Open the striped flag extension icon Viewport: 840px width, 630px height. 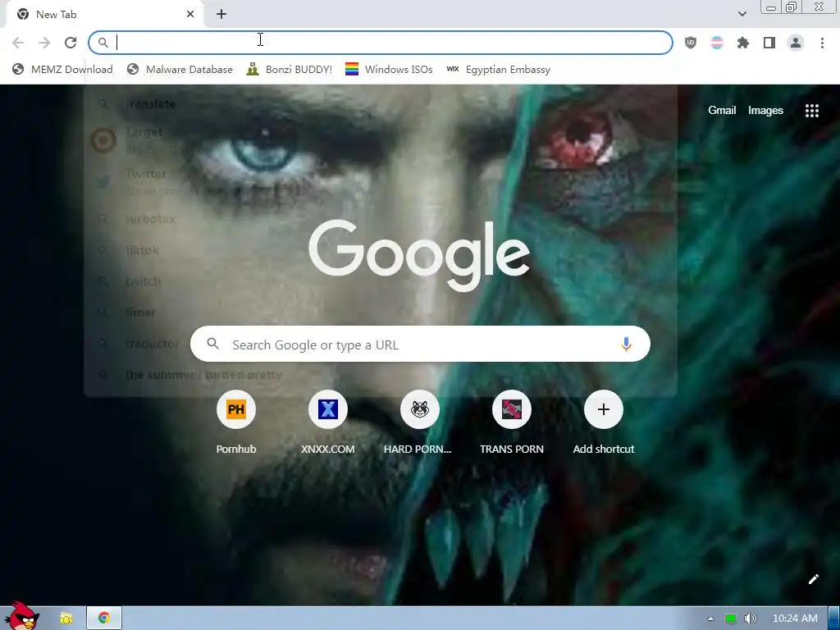(x=717, y=43)
